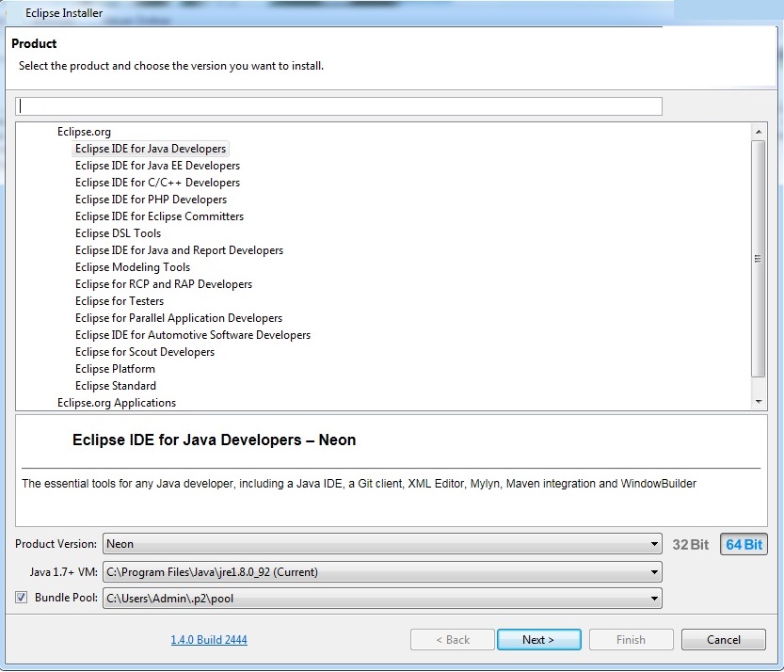Choose Eclipse for Testers
Screen dimensions: 784x672
click(120, 301)
